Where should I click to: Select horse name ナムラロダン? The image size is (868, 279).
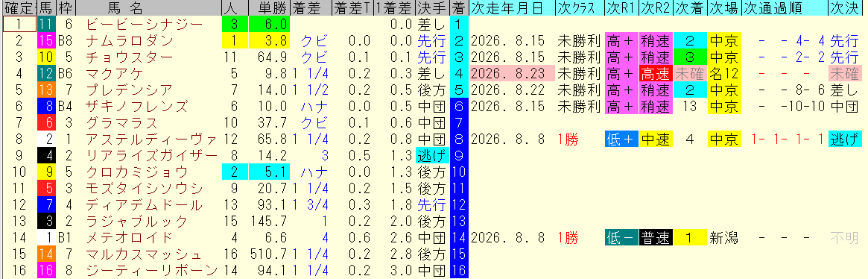pos(131,40)
